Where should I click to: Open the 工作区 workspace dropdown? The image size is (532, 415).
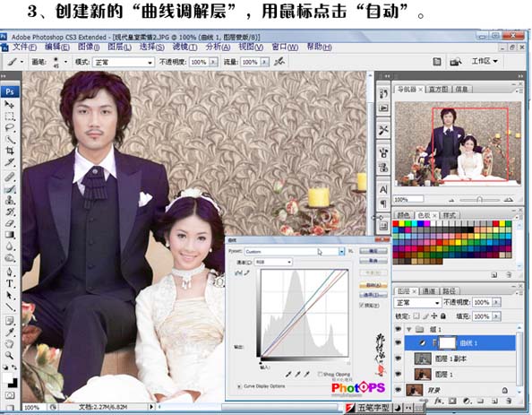[485, 61]
